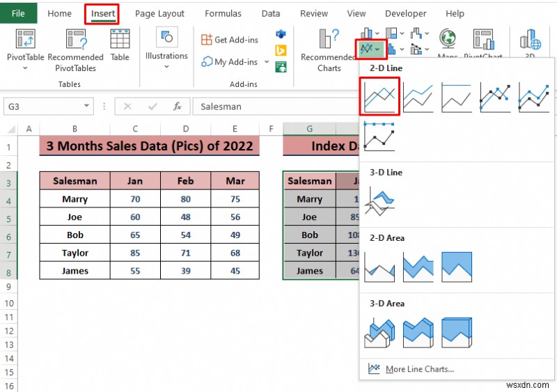Image resolution: width=557 pixels, height=392 pixels.
Task: Click the 3 Months Sales Data title
Action: click(150, 146)
